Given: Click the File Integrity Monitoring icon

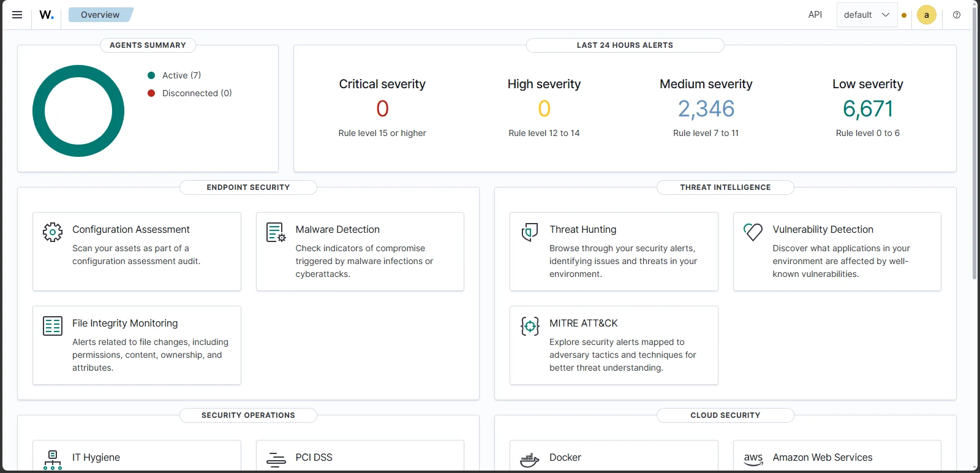Looking at the screenshot, I should coord(53,326).
